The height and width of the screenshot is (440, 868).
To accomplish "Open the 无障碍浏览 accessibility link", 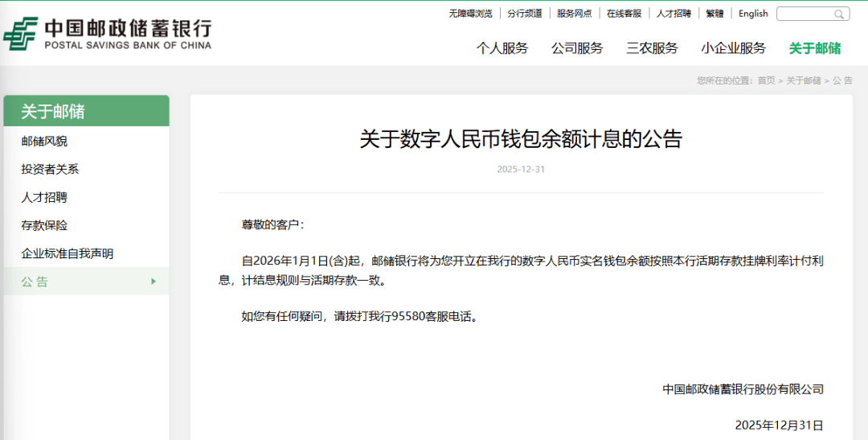I will click(470, 14).
